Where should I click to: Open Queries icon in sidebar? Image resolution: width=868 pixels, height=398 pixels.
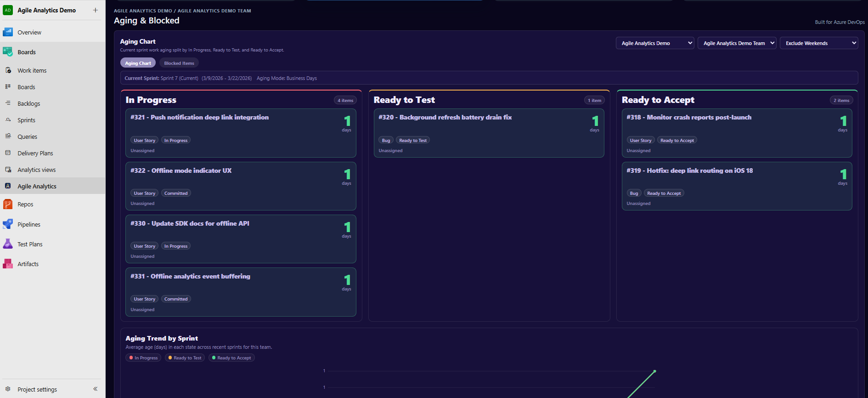pyautogui.click(x=8, y=136)
